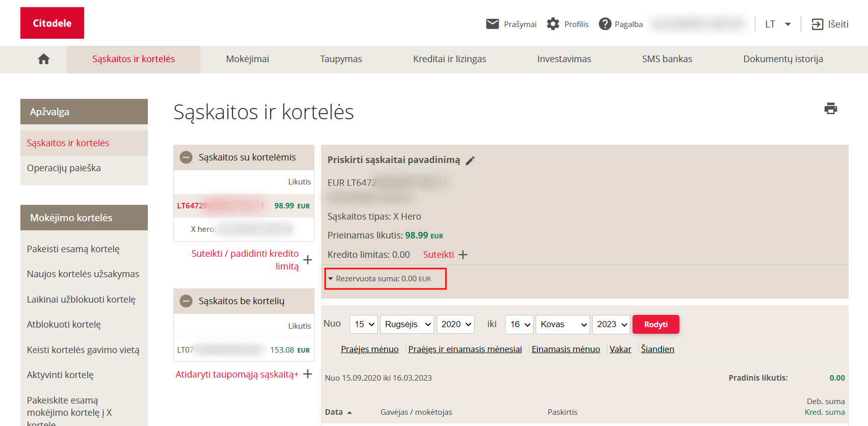The width and height of the screenshot is (868, 426).
Task: Click the Išeiti logout icon
Action: (x=818, y=24)
